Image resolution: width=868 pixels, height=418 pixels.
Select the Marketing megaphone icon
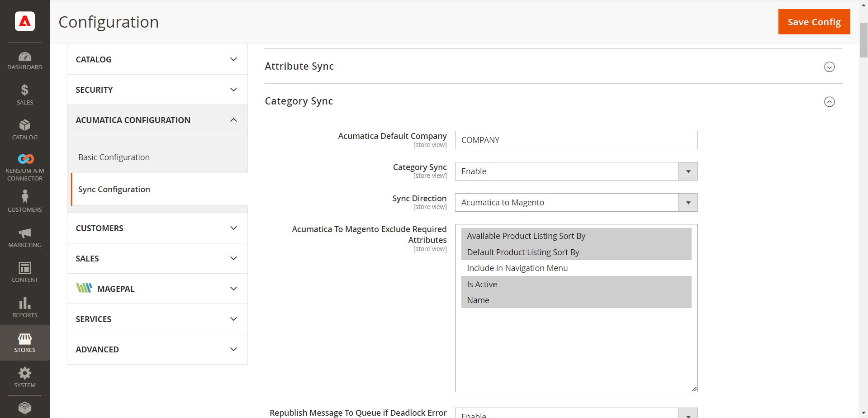[x=25, y=236]
